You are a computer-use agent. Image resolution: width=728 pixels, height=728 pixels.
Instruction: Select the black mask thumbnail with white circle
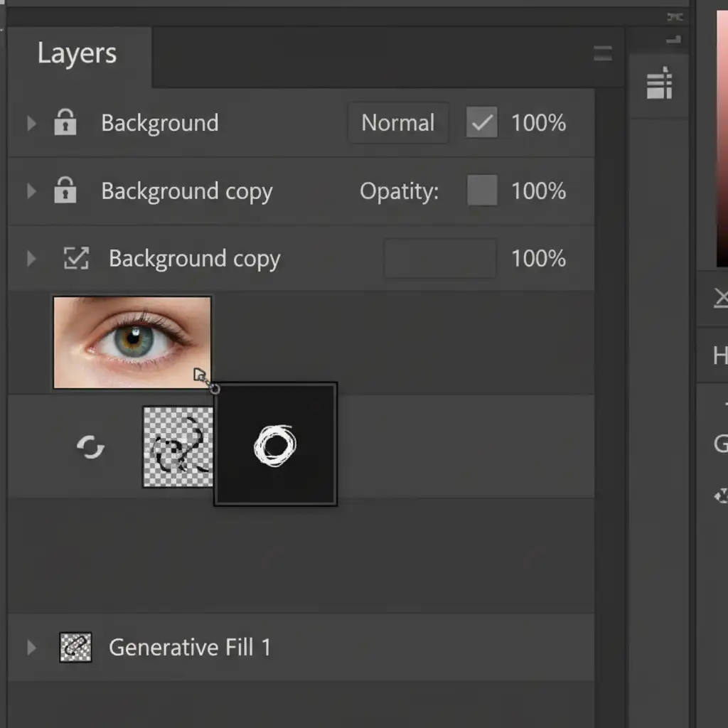click(x=276, y=445)
